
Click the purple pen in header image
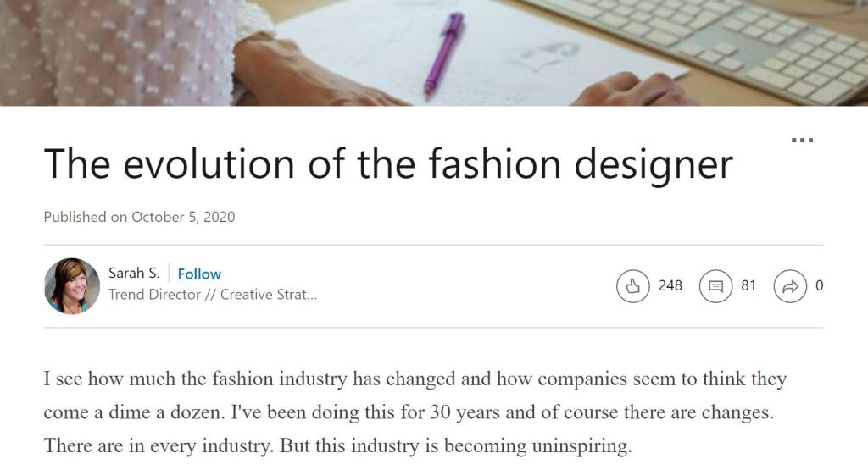coord(444,51)
